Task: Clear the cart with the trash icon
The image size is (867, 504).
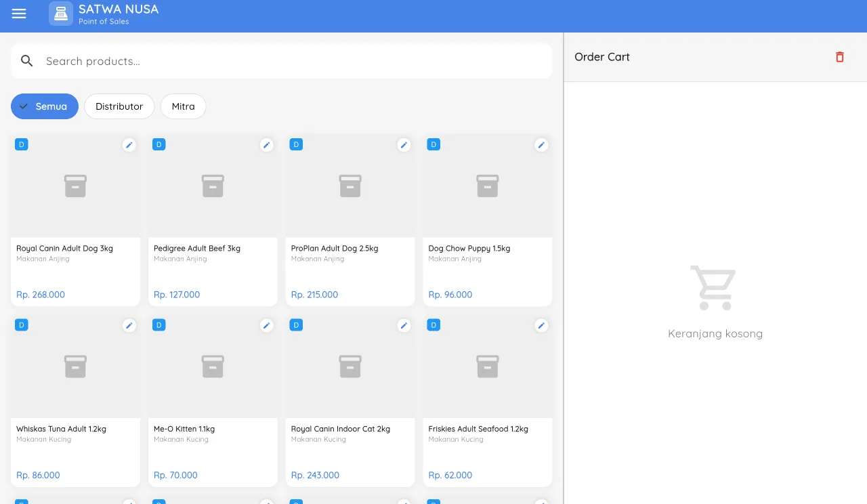Action: (840, 57)
